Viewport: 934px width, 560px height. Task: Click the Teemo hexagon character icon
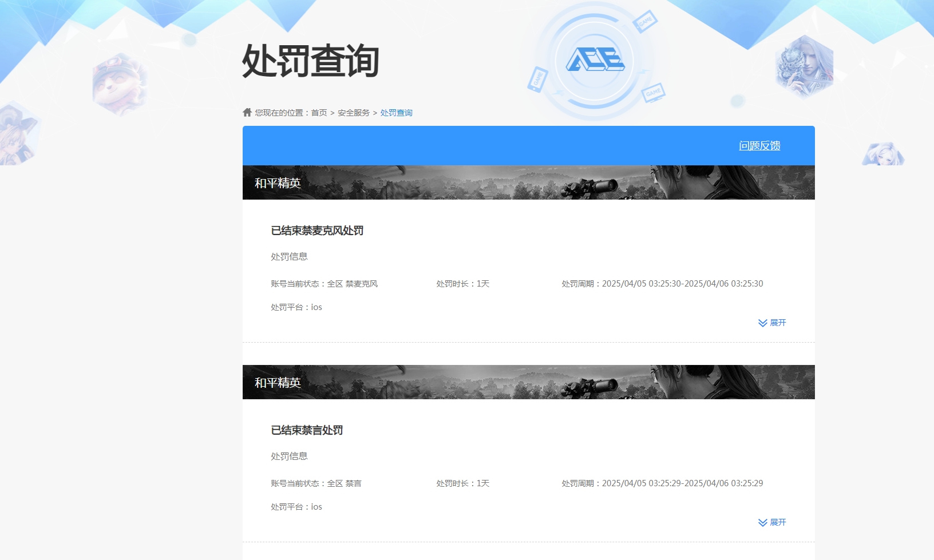(x=118, y=84)
